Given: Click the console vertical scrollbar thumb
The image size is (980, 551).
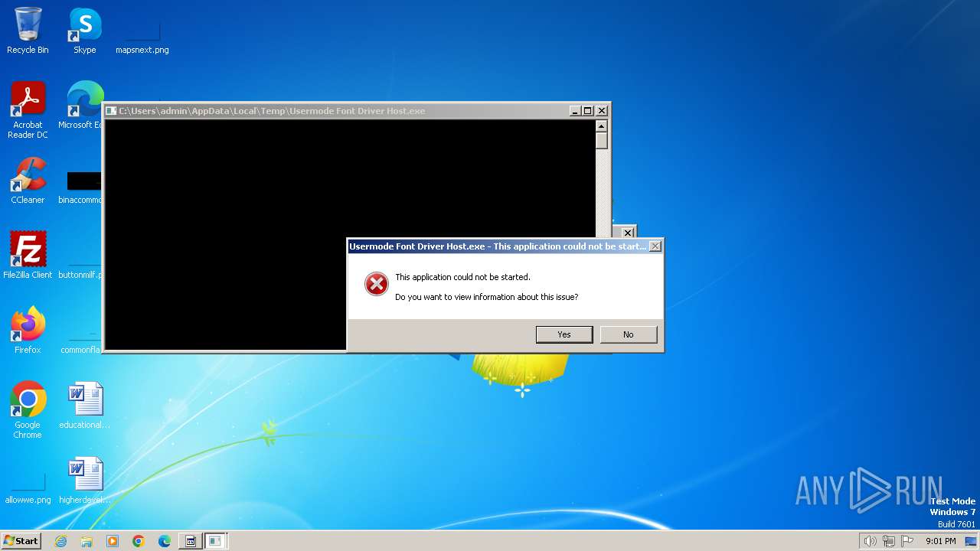Looking at the screenshot, I should [x=602, y=141].
